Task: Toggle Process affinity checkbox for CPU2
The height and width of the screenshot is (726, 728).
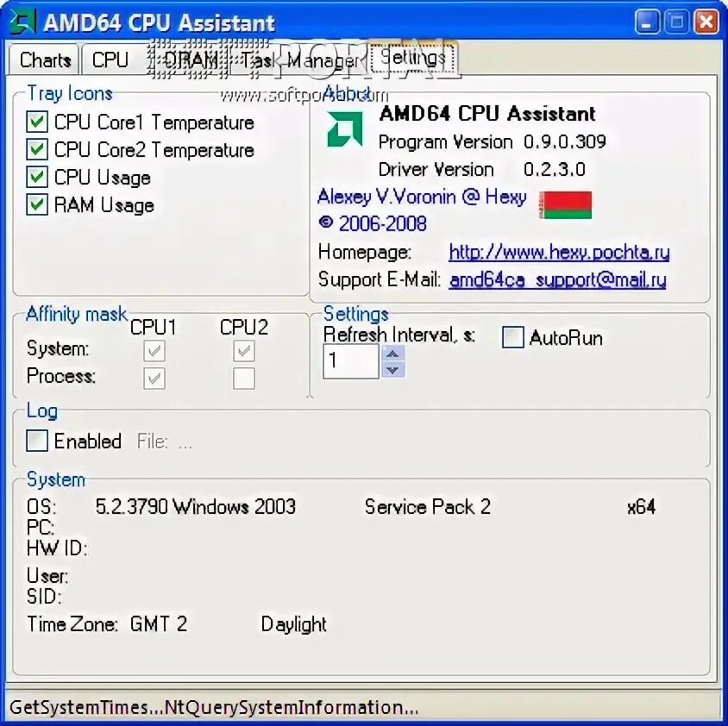Action: pos(244,379)
